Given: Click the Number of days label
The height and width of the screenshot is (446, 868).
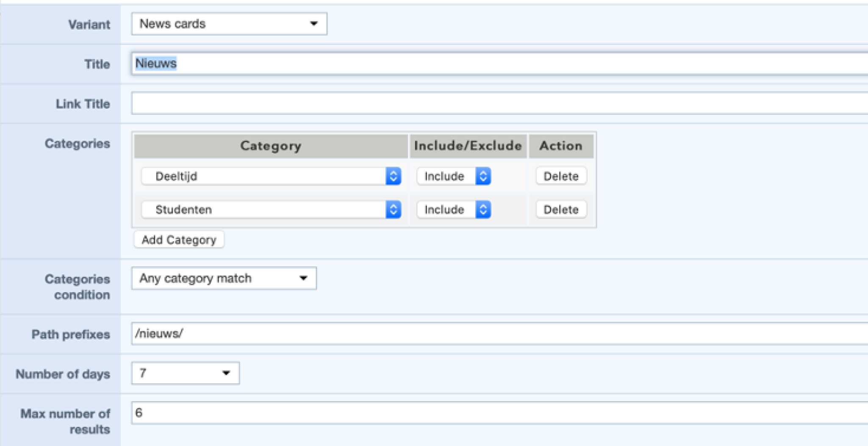Looking at the screenshot, I should click(x=63, y=374).
